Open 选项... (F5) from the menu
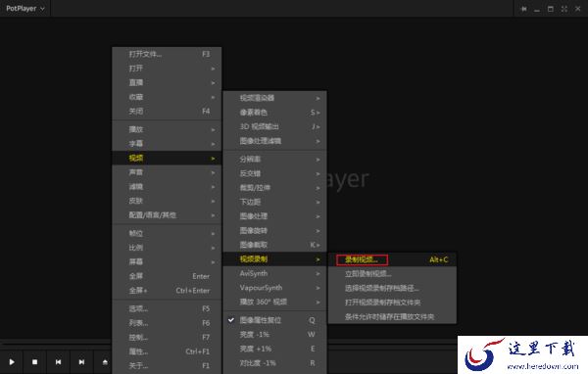 click(x=167, y=308)
